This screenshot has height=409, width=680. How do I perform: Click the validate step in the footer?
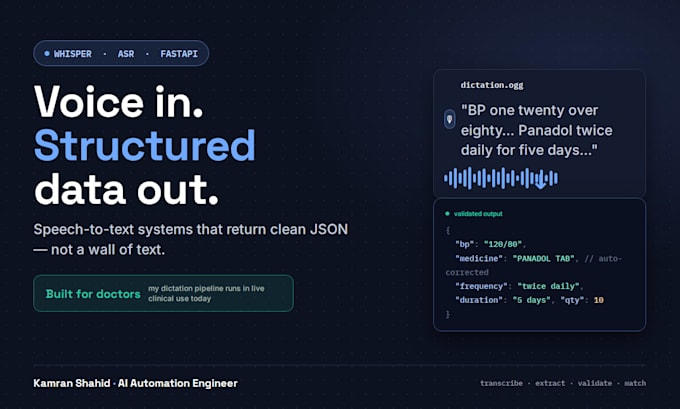coord(595,383)
